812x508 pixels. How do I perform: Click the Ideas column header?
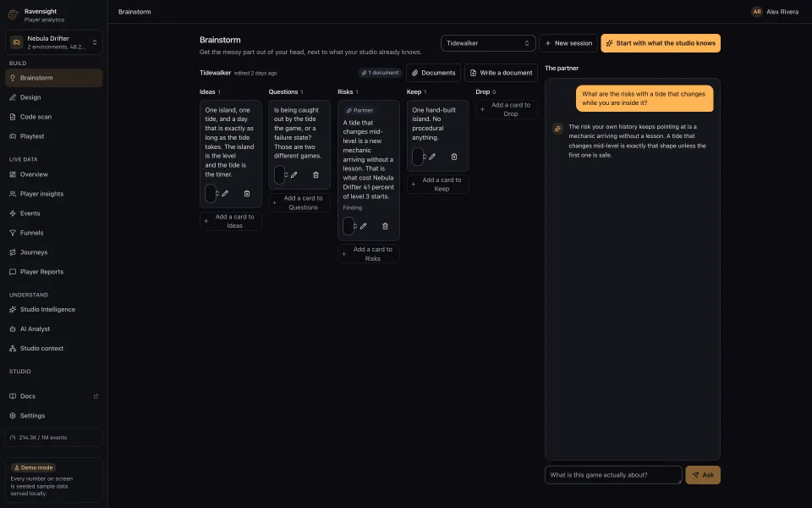tap(207, 91)
